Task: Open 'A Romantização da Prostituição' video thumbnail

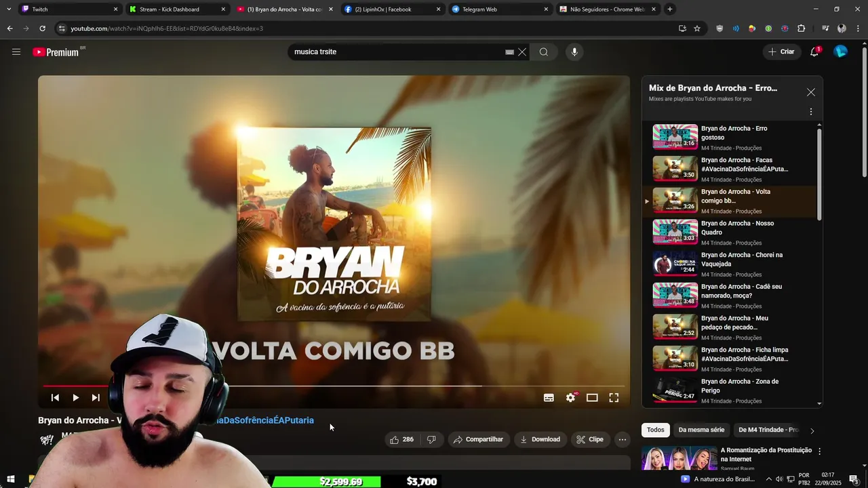Action: click(x=679, y=458)
